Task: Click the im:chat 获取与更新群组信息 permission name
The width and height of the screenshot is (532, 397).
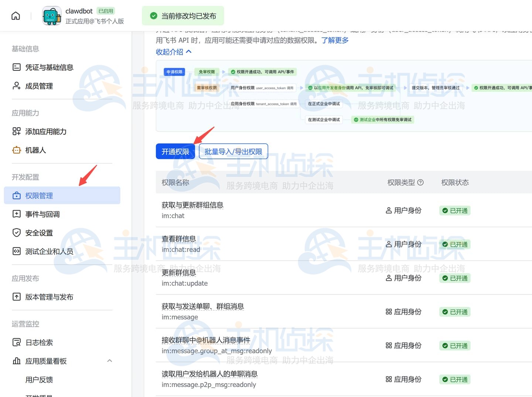Action: (192, 205)
